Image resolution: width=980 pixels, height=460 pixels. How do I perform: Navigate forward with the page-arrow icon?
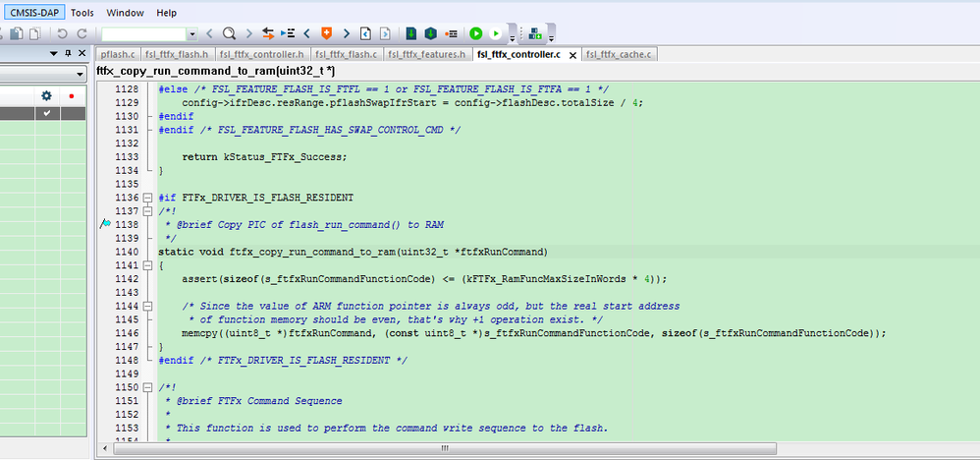coord(385,33)
